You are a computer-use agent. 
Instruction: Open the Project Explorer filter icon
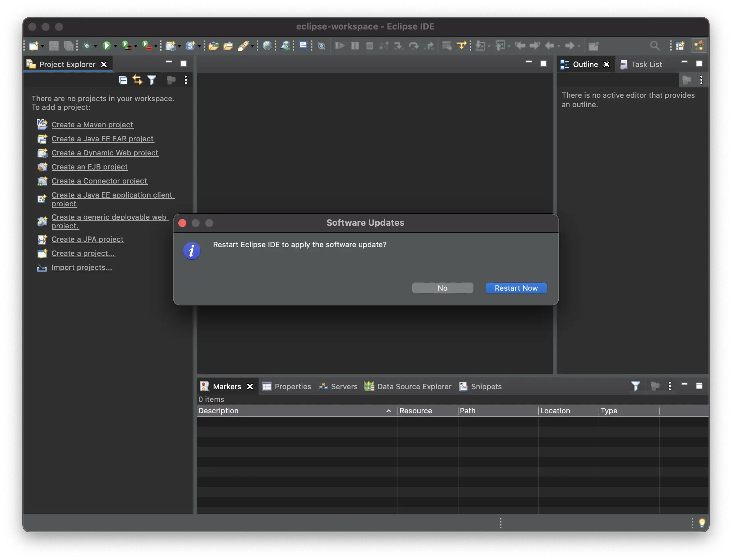[152, 80]
